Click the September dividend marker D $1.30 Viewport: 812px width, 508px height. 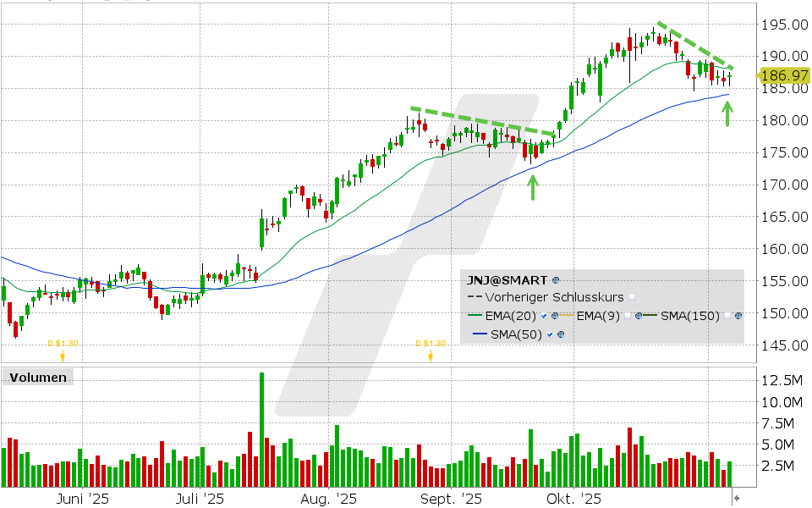point(430,344)
